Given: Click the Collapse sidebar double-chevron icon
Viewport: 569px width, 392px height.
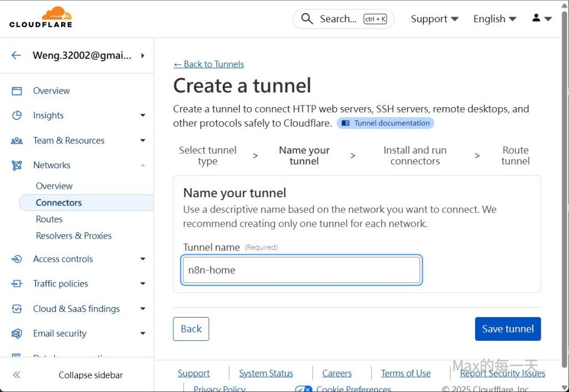Looking at the screenshot, I should point(17,375).
